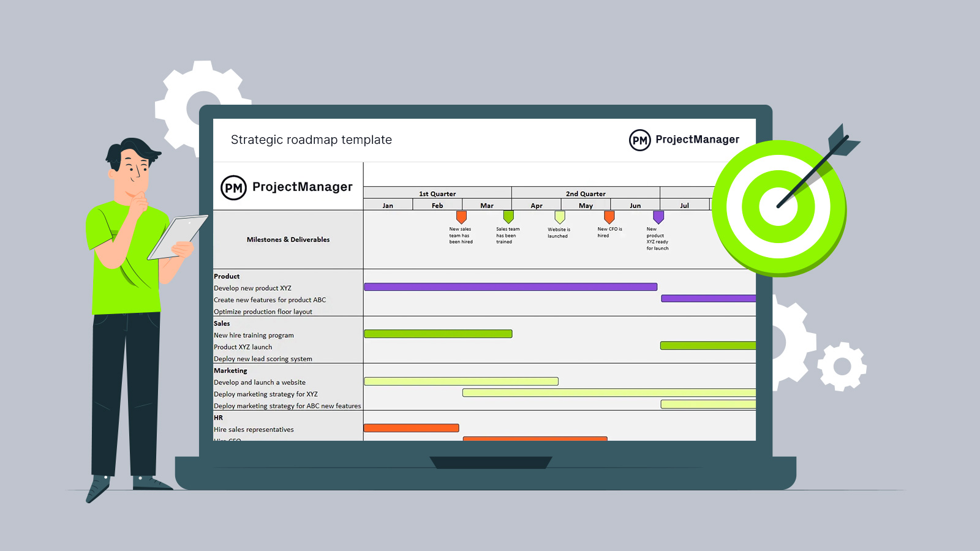Click the 'New hire training program' green bar
This screenshot has width=980, height=551.
click(x=438, y=334)
